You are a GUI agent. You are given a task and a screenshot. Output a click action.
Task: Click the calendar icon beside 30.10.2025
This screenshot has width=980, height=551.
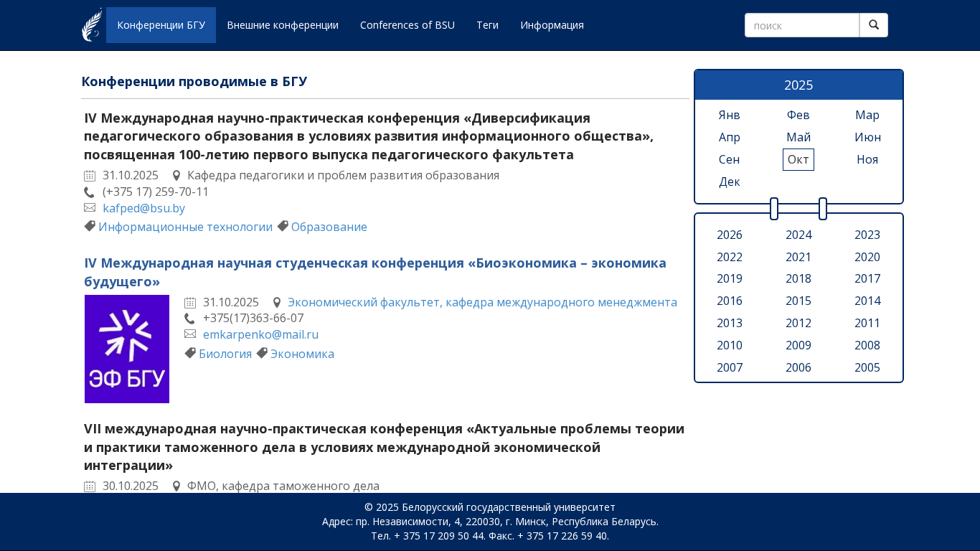pos(90,486)
